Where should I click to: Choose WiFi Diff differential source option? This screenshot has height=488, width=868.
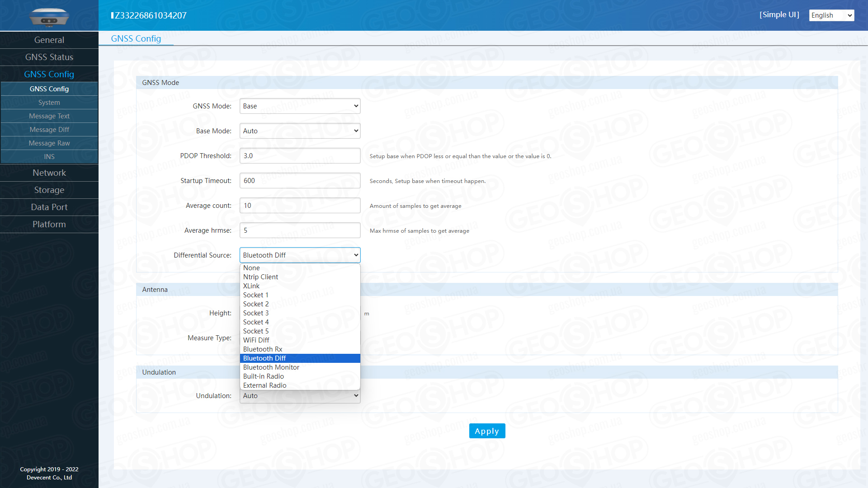click(300, 340)
